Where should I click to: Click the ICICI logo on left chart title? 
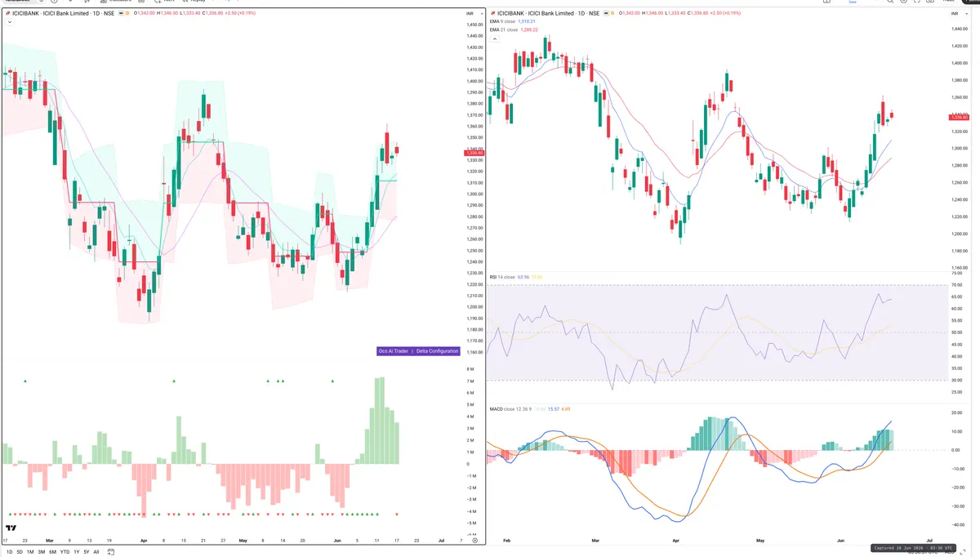coord(8,14)
